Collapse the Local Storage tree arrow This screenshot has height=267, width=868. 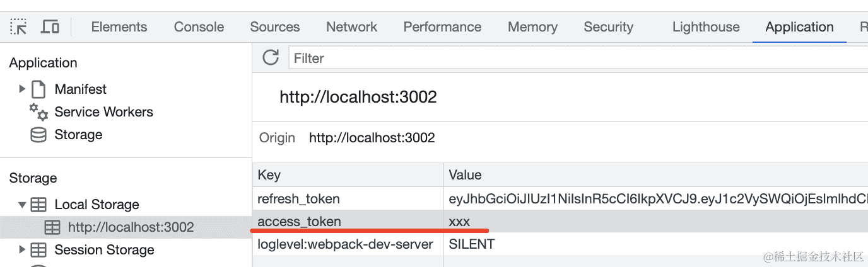point(23,205)
